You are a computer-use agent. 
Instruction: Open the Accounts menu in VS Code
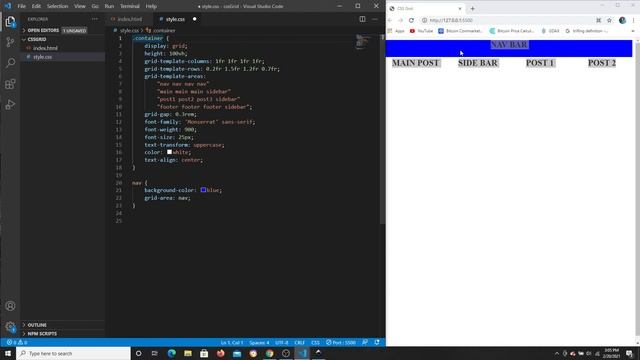click(x=10, y=306)
